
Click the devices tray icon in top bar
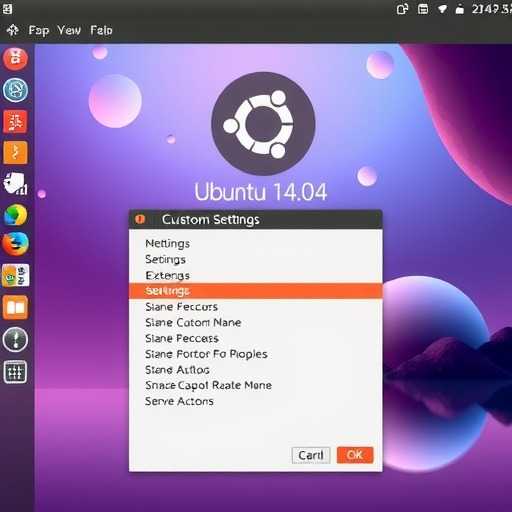402,9
